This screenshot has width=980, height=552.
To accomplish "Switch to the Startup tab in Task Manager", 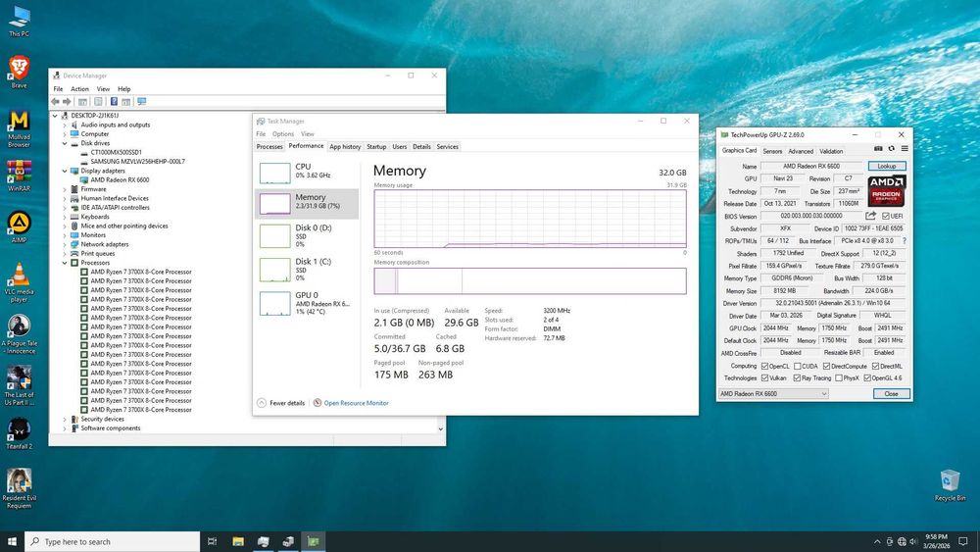I will [x=376, y=146].
